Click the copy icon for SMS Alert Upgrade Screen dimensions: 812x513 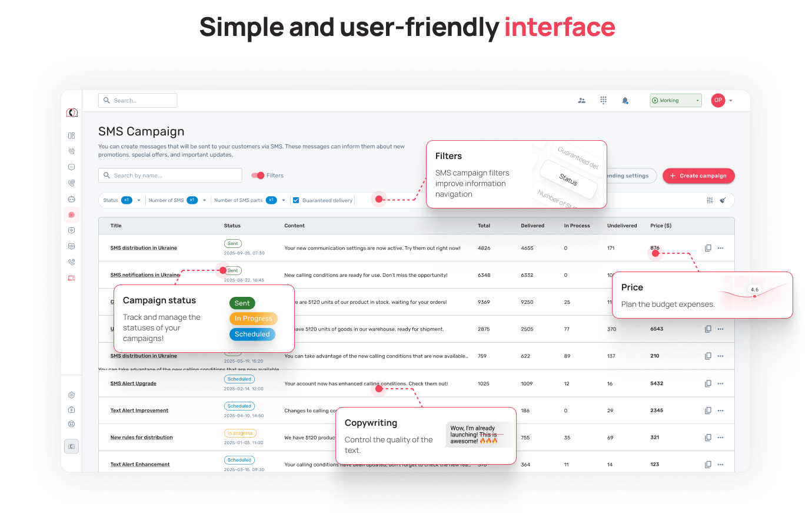(708, 383)
